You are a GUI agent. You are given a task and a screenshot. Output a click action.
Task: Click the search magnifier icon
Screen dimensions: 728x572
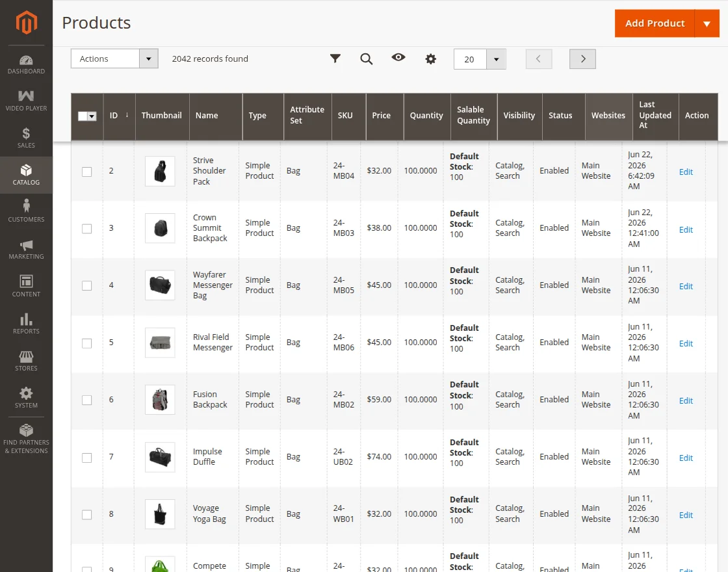click(367, 58)
